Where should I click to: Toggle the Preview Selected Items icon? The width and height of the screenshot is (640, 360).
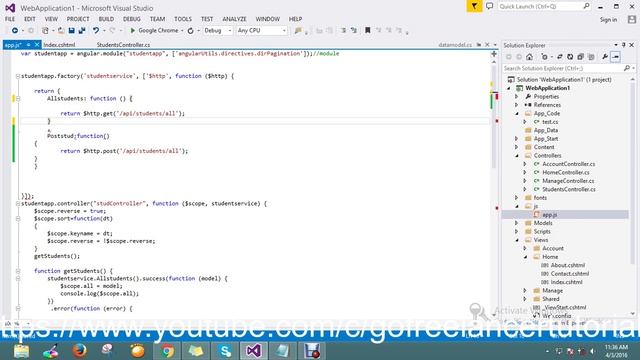pos(616,57)
